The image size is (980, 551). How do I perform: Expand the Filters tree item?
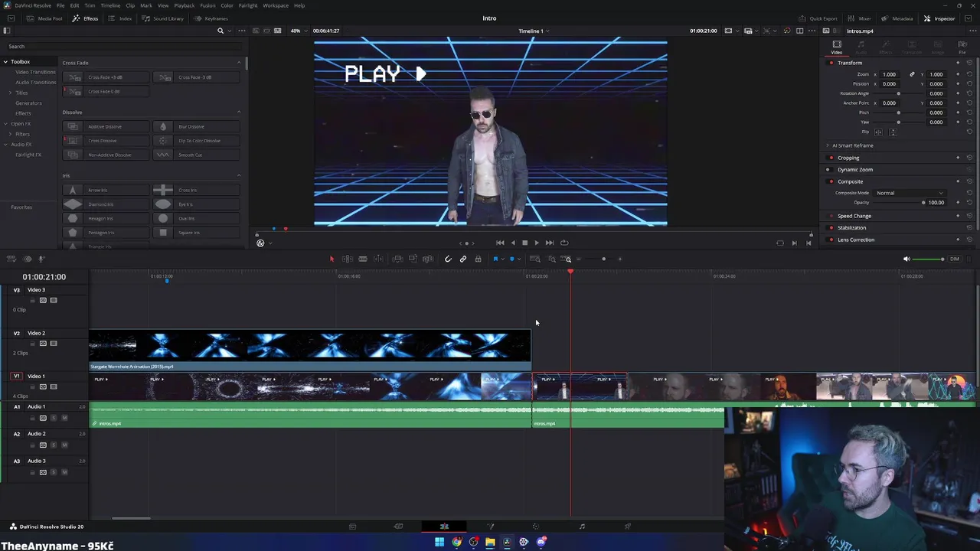click(11, 134)
